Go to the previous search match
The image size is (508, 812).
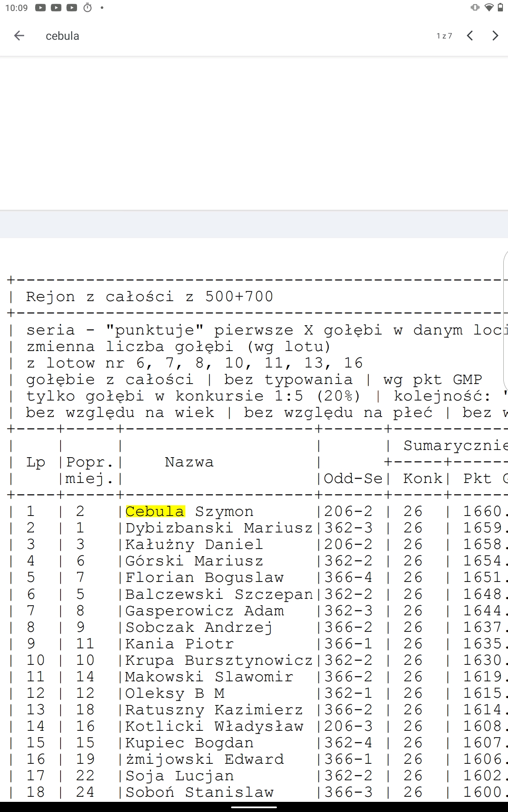point(470,36)
